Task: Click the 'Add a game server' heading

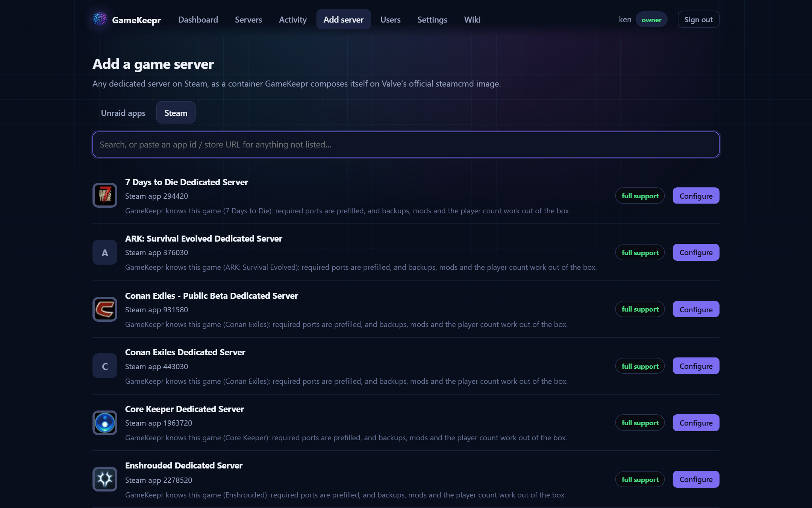Action: 153,64
